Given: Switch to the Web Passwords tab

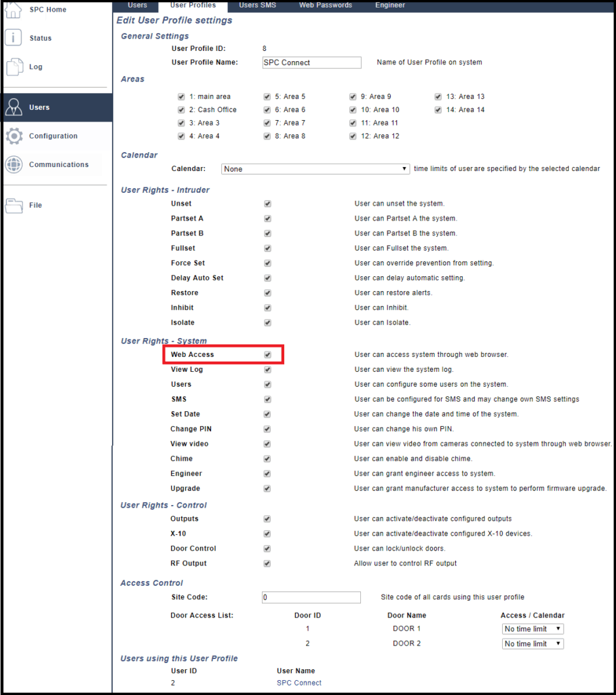Looking at the screenshot, I should click(x=325, y=5).
